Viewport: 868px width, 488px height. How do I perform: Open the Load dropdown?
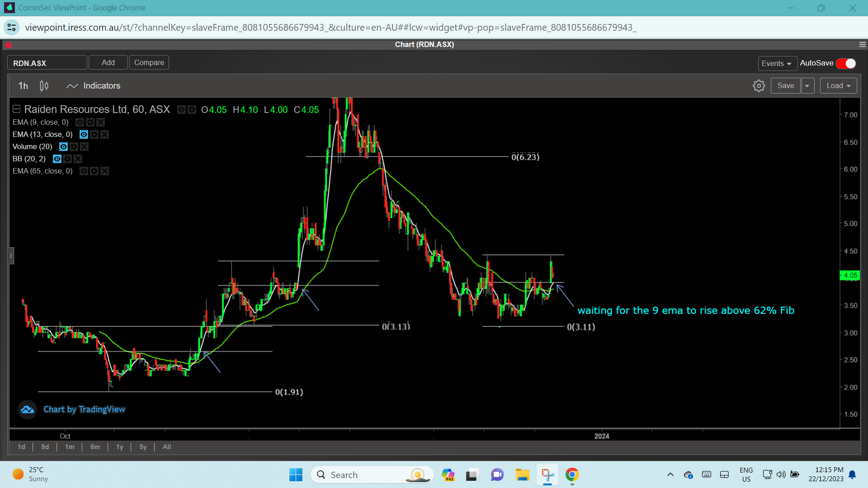[x=838, y=86]
